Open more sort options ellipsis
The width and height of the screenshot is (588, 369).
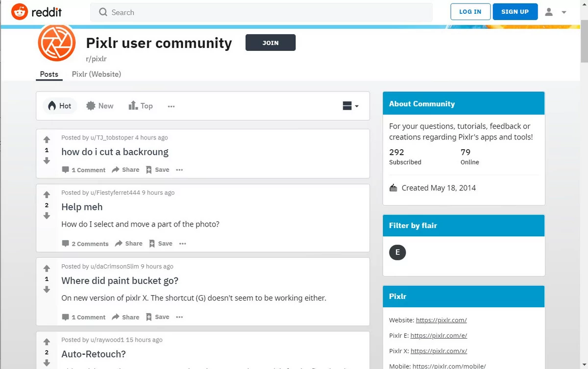click(x=171, y=106)
